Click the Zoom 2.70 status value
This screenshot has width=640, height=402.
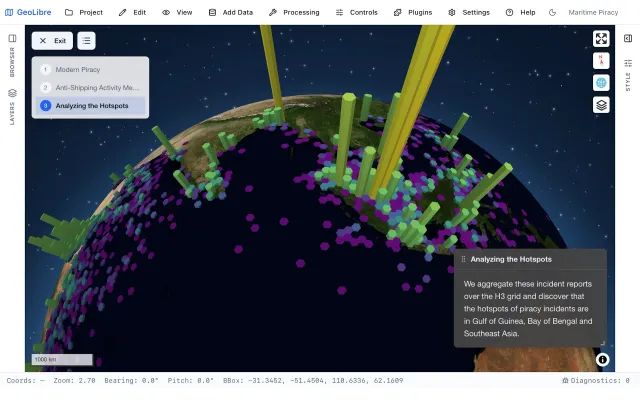(x=74, y=380)
